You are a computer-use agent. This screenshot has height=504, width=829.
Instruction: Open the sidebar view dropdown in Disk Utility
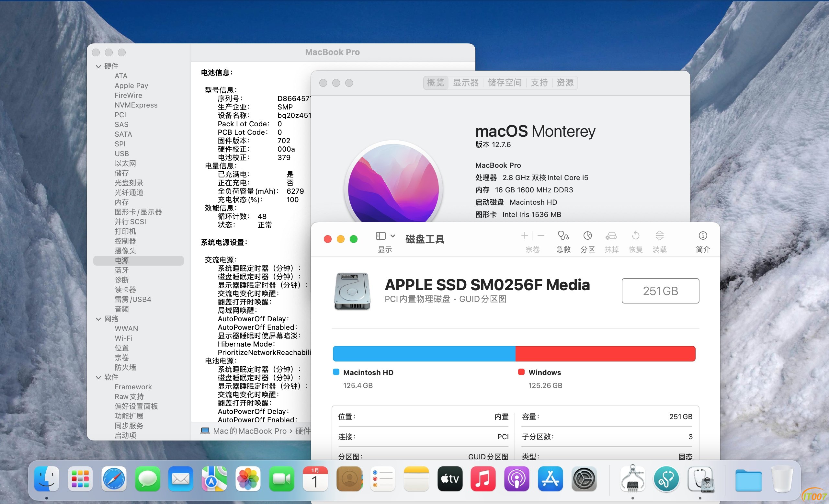point(392,236)
